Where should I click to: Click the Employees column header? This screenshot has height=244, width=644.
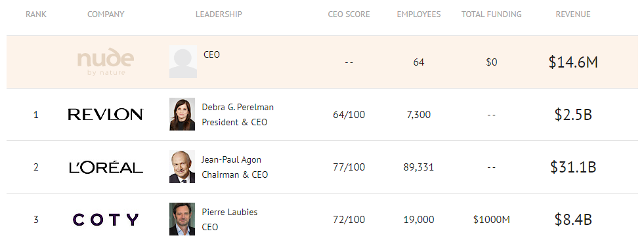coord(419,14)
